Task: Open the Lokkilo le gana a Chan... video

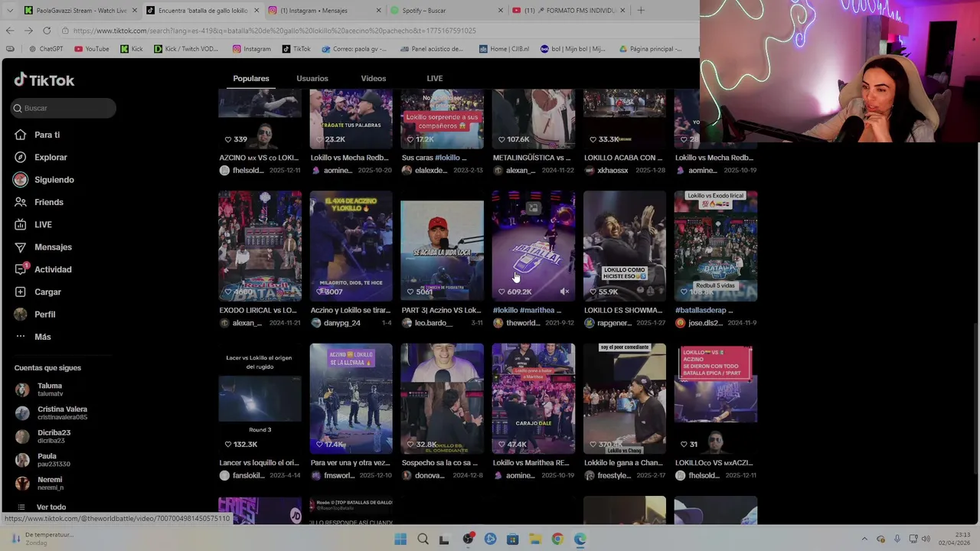Action: [x=624, y=398]
